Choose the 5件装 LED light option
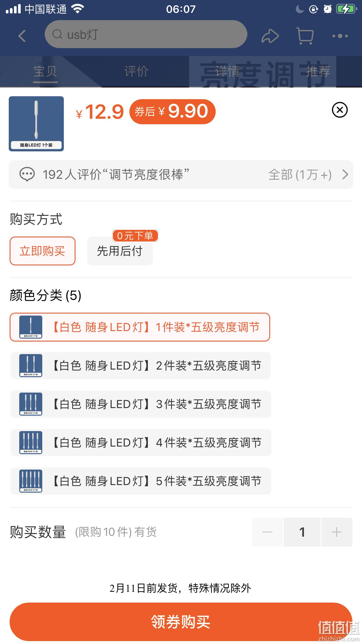Viewport: 362px width, 644px height. [140, 481]
